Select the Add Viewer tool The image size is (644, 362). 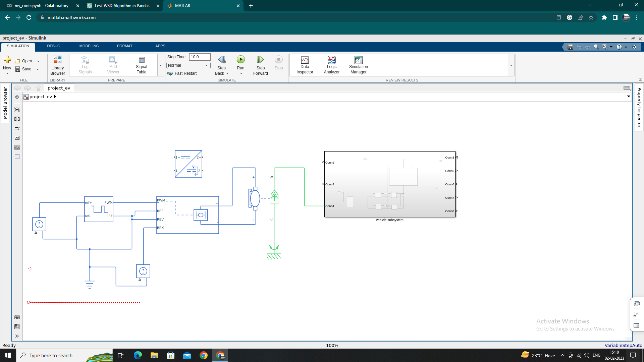[x=113, y=65]
